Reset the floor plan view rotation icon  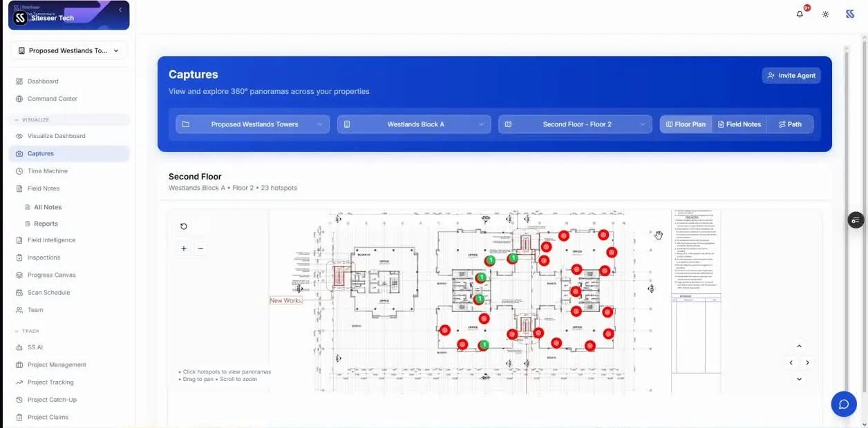tap(184, 226)
